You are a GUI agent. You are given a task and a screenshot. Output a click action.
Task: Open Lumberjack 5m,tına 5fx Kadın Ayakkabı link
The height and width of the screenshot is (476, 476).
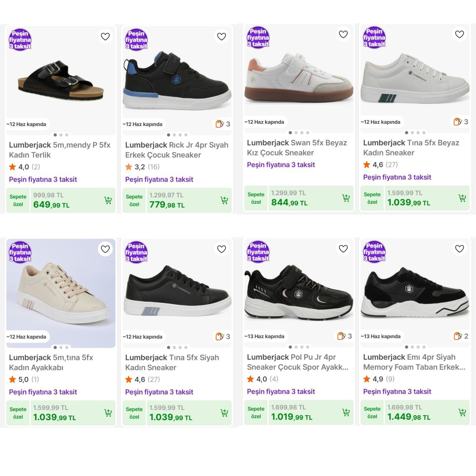click(51, 363)
